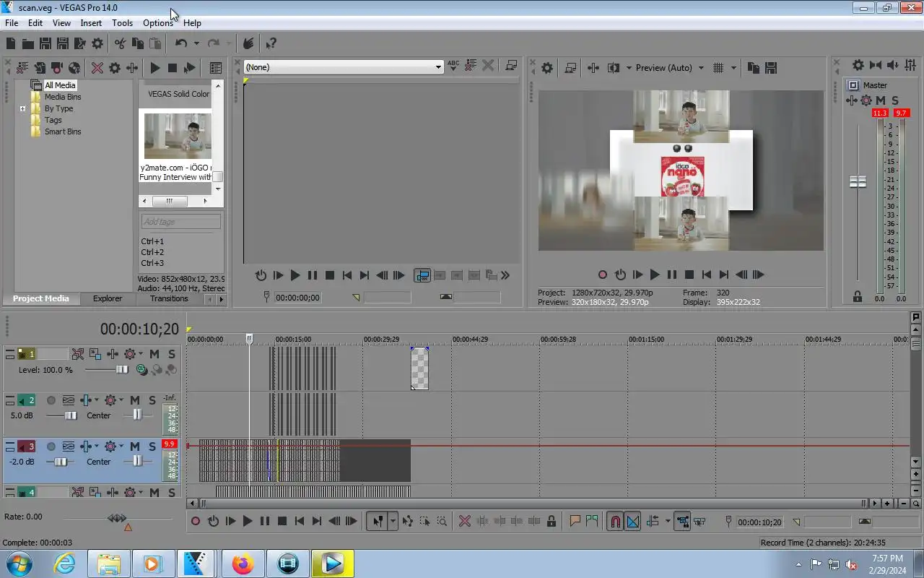
Task: Open the File menu
Action: [12, 23]
